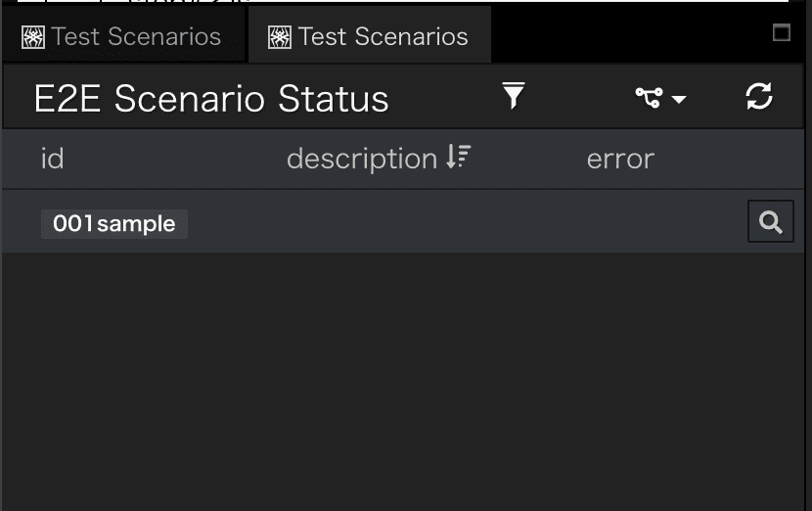The width and height of the screenshot is (812, 511).
Task: Switch to the first Test Scenarios tab
Action: (122, 36)
